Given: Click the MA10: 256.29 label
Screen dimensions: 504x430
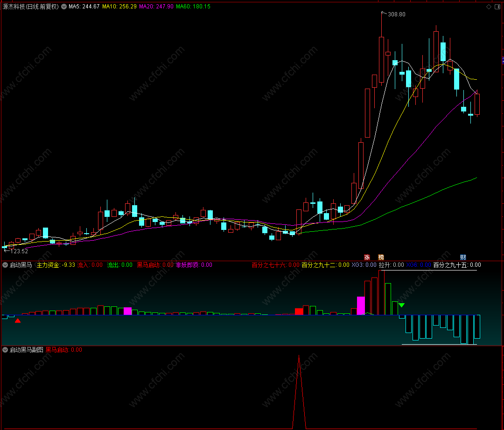Looking at the screenshot, I should [x=119, y=7].
